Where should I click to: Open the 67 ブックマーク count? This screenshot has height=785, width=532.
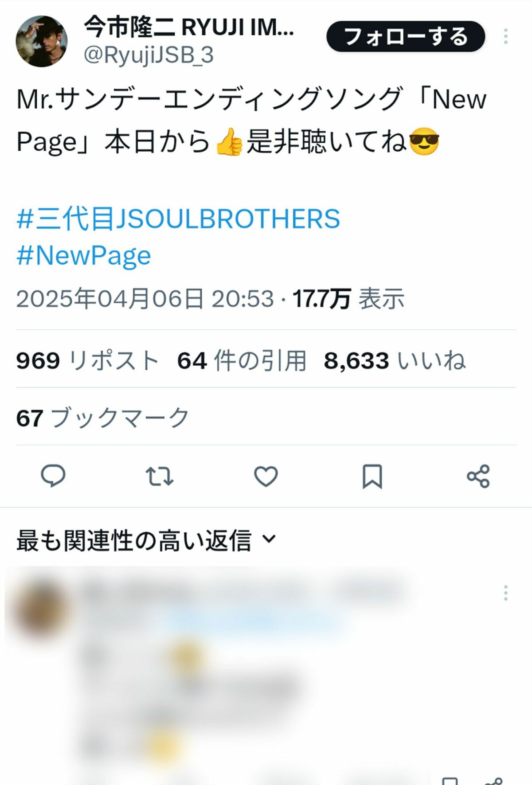[x=103, y=418]
